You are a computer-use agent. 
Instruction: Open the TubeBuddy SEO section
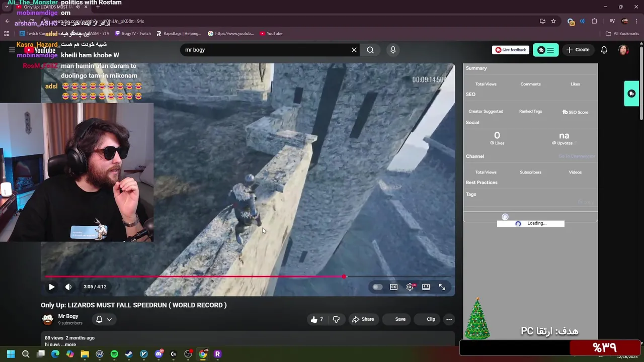coord(470,94)
